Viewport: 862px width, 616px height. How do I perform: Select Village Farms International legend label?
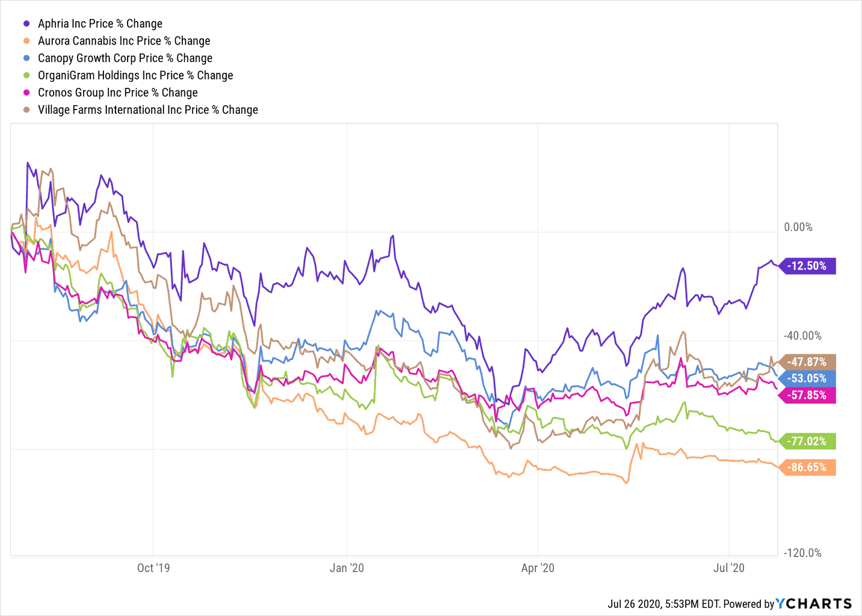coord(148,110)
